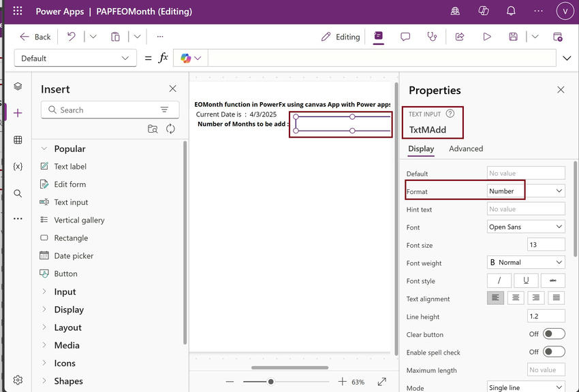Click the text input help question icon
The image size is (579, 392).
click(450, 114)
